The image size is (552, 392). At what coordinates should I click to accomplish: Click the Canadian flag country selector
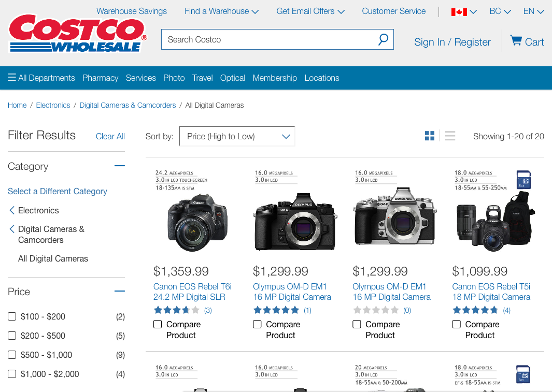pyautogui.click(x=459, y=12)
